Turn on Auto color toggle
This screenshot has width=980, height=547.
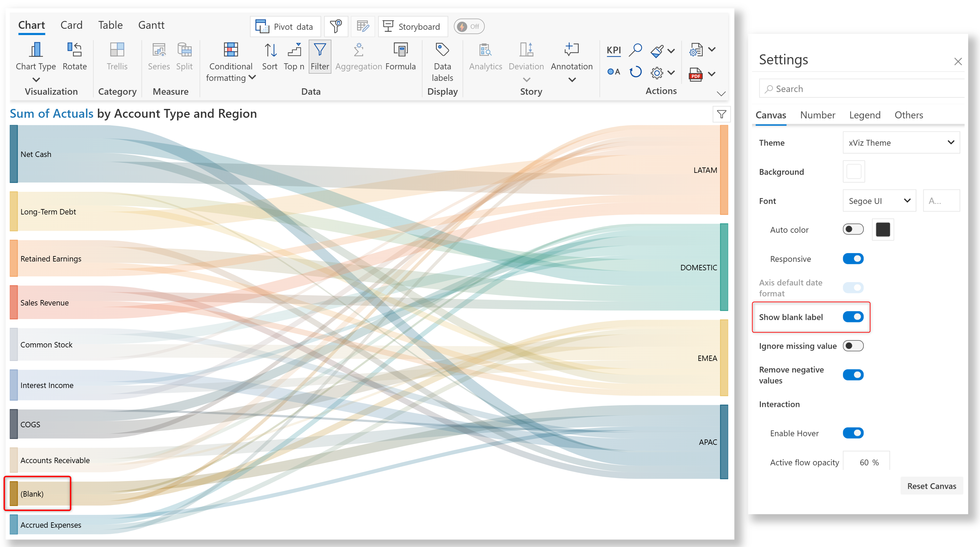coord(853,230)
